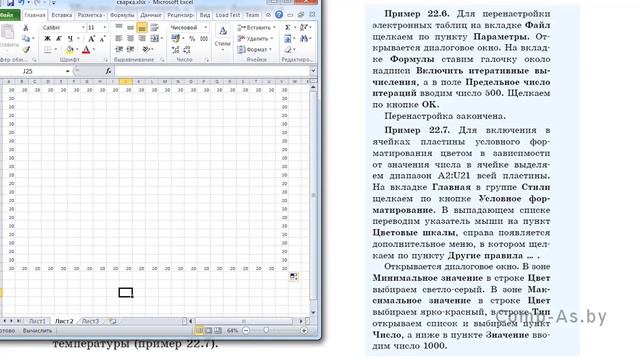Image resolution: width=640 pixels, height=360 pixels.
Task: Click the Undo arrow icon
Action: click(22, 3)
